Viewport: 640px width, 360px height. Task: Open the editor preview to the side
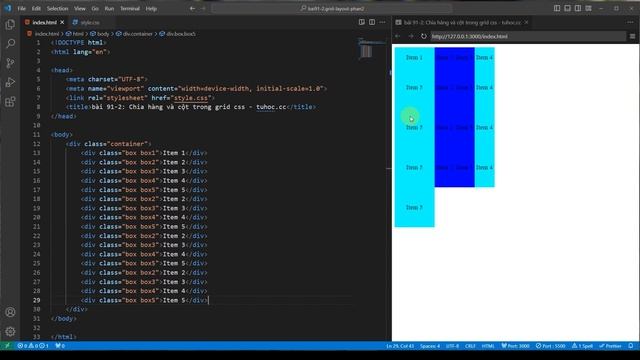pos(362,22)
